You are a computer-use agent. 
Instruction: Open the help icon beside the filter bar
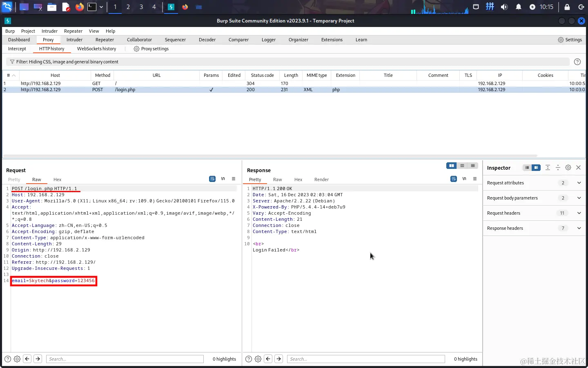(577, 62)
